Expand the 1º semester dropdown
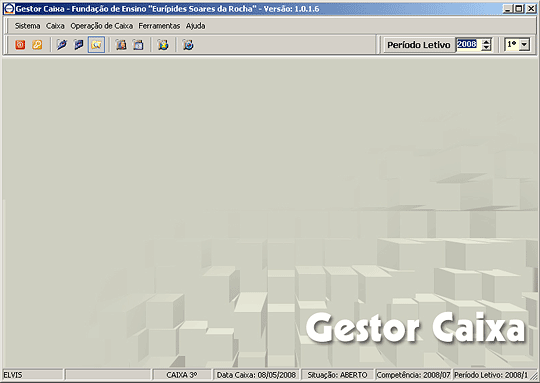Screen dimensions: 540x383 [x=525, y=44]
